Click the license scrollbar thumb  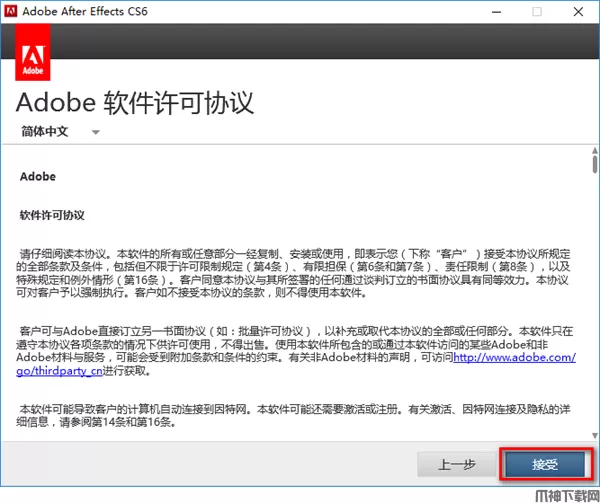(594, 164)
